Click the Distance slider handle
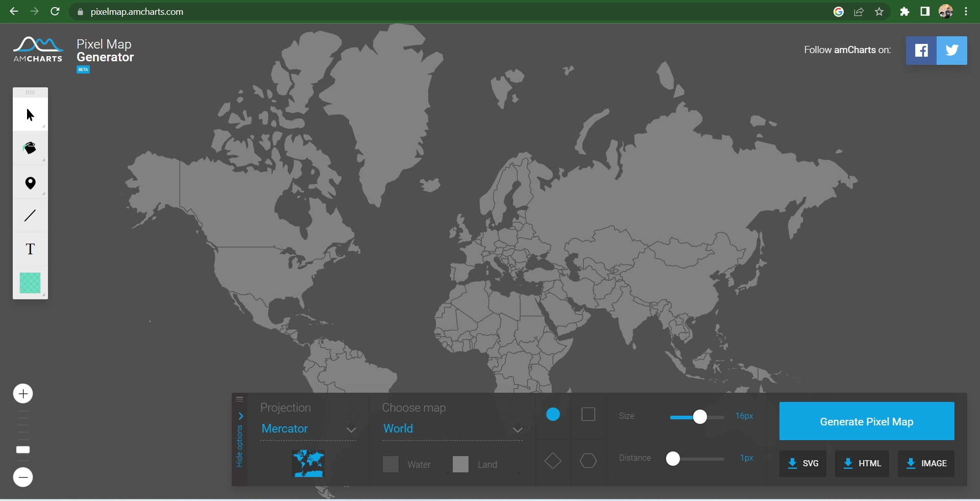The width and height of the screenshot is (980, 501). (673, 459)
